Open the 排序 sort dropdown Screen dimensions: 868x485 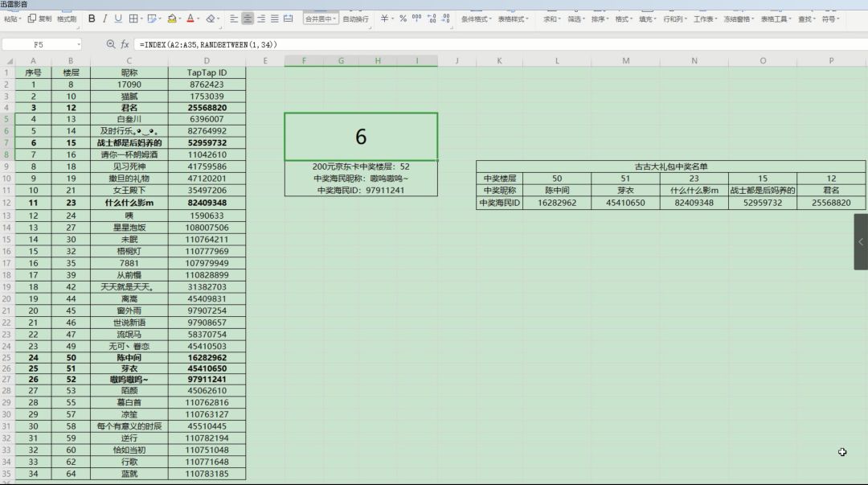(600, 18)
